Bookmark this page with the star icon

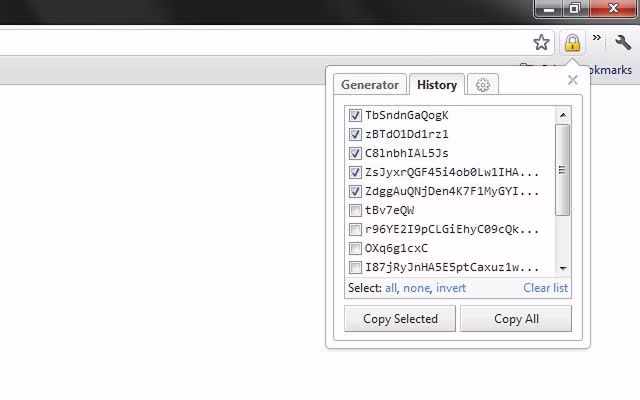[x=541, y=42]
